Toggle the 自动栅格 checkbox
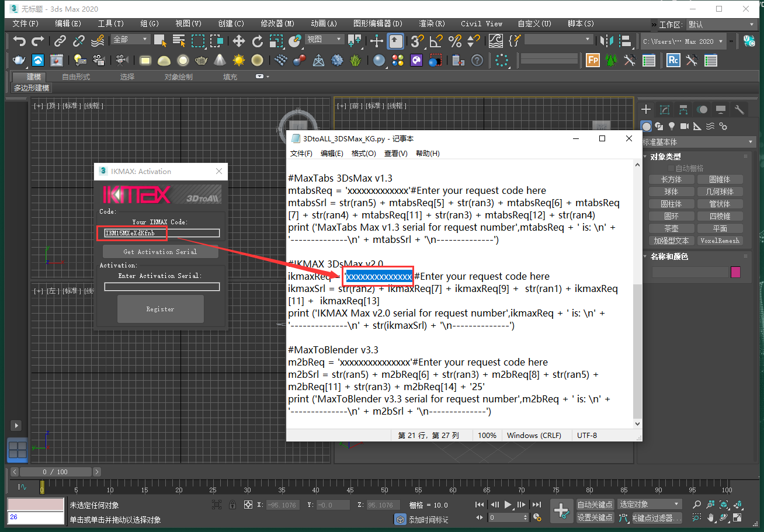This screenshot has height=532, width=764. (671, 168)
